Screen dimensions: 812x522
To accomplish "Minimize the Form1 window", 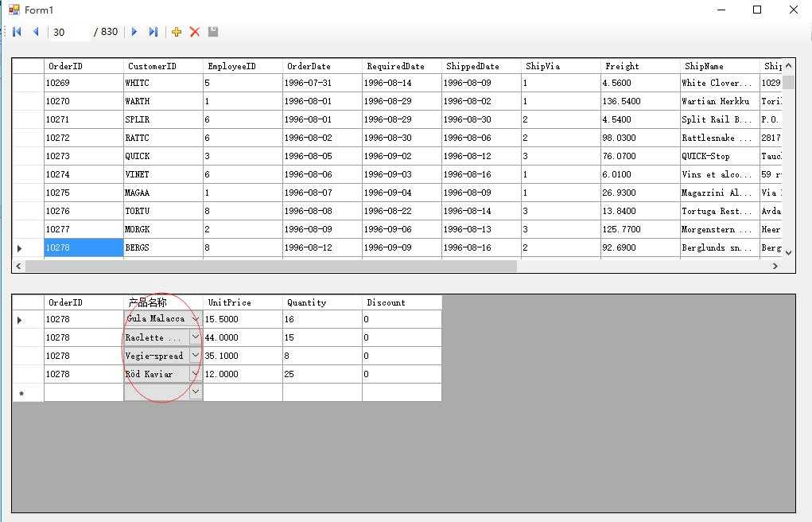I will click(721, 10).
